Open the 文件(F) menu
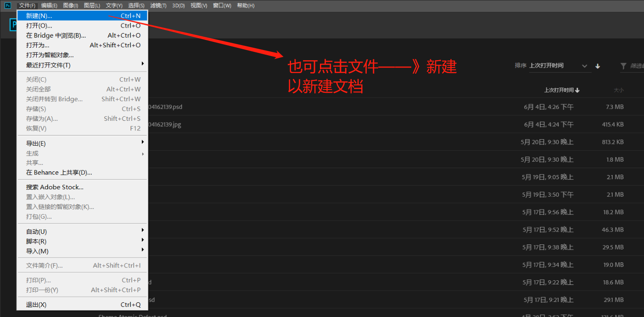Image resolution: width=644 pixels, height=317 pixels. pyautogui.click(x=27, y=6)
